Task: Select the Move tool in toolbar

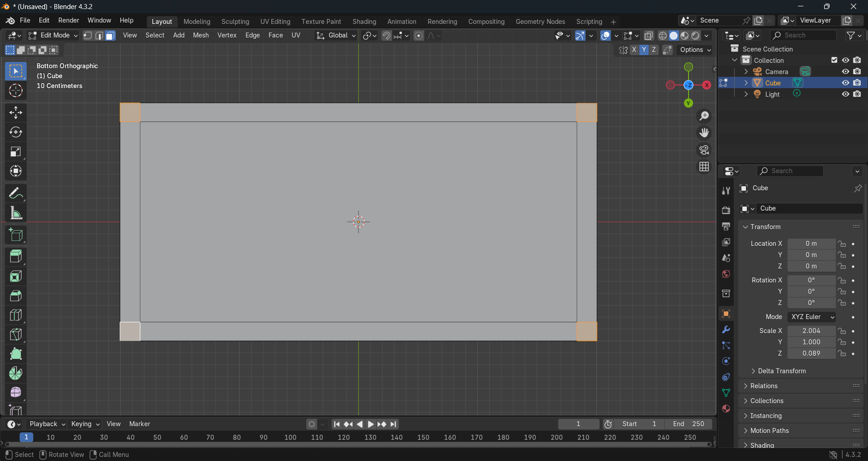Action: pos(16,113)
